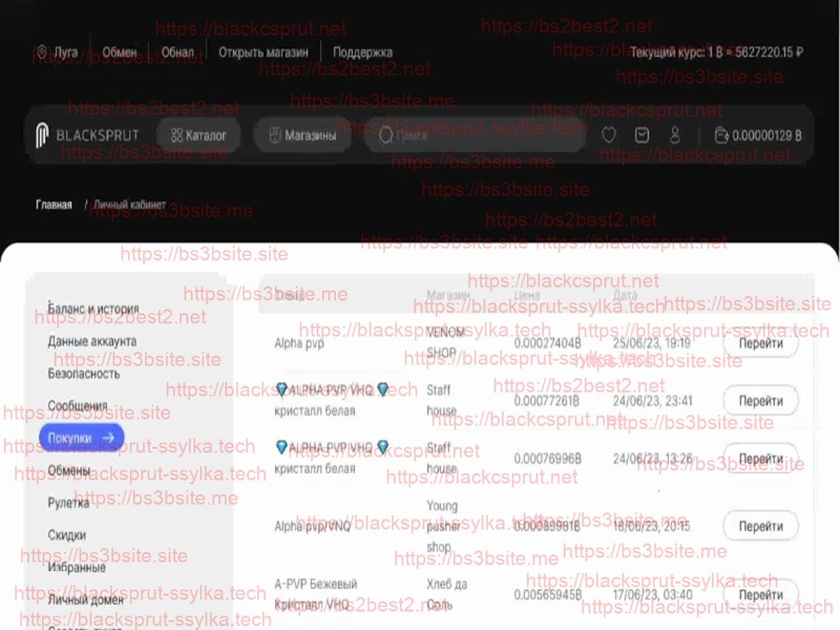Click Перейти for the 24/06/23, 13:26 purchase

pyautogui.click(x=761, y=458)
